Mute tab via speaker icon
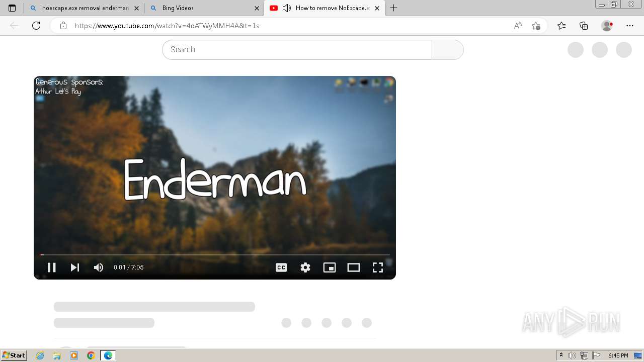This screenshot has width=644, height=362. (x=287, y=8)
